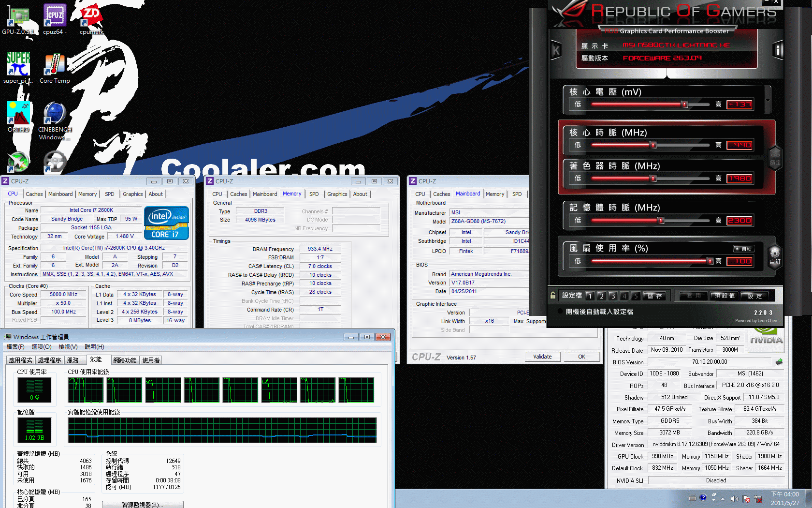Click the blue help tray icon

[x=703, y=497]
